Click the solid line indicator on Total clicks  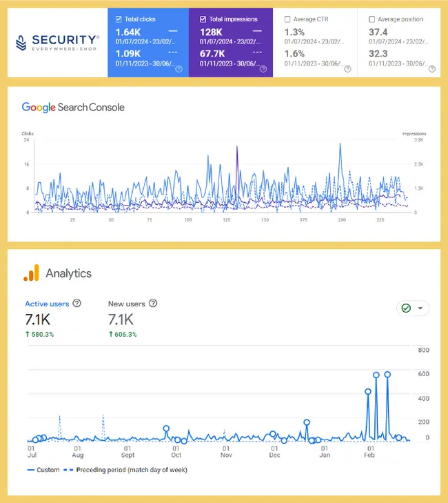pyautogui.click(x=173, y=31)
